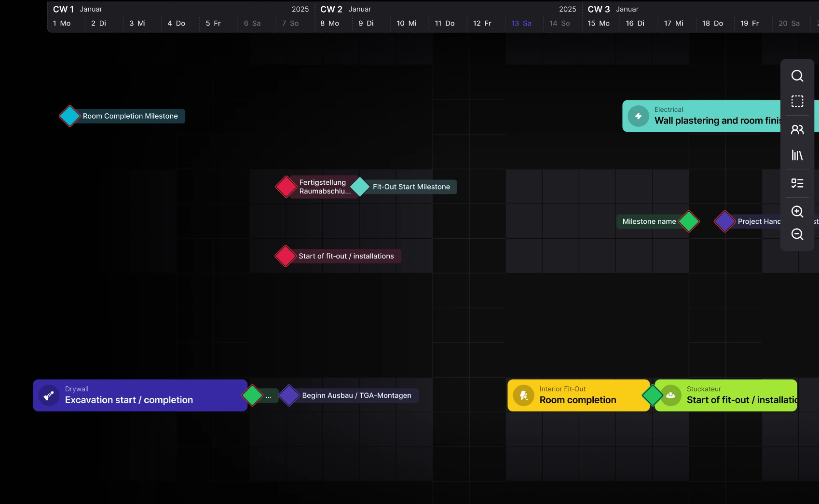The width and height of the screenshot is (819, 504).
Task: Click the Electrical lightning bolt icon
Action: (x=638, y=116)
